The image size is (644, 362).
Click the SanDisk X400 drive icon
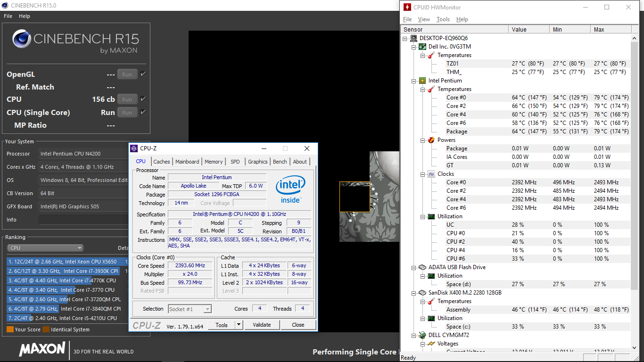[x=423, y=293]
